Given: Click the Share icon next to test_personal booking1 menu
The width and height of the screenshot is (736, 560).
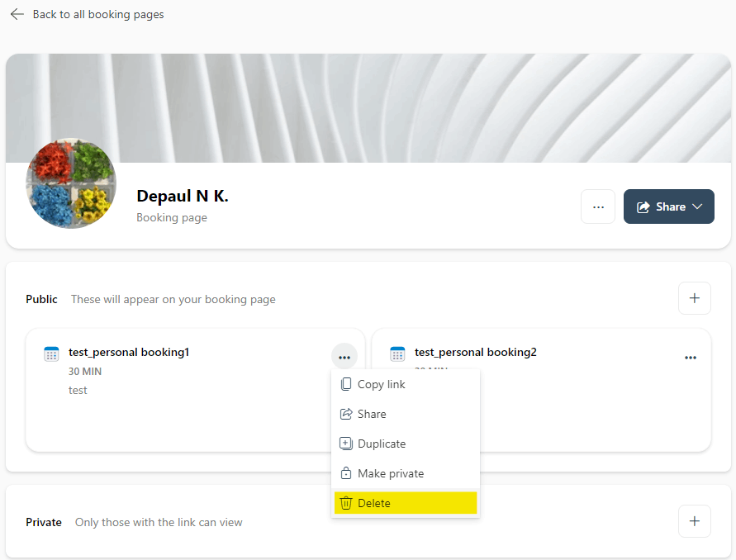Looking at the screenshot, I should coord(345,414).
